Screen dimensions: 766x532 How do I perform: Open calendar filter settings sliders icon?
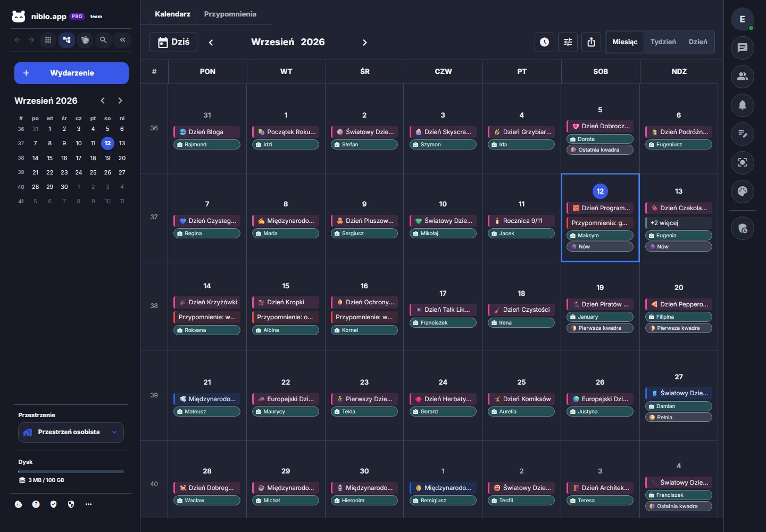(x=568, y=42)
